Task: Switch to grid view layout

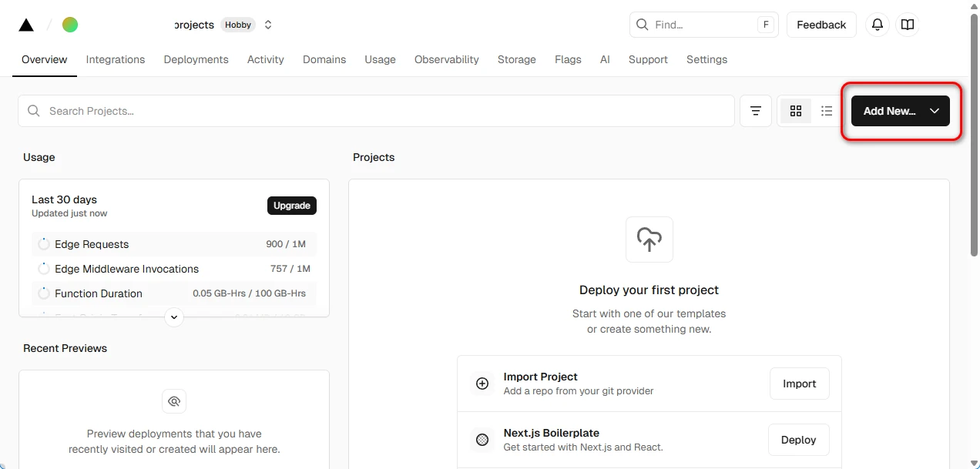Action: pyautogui.click(x=796, y=111)
